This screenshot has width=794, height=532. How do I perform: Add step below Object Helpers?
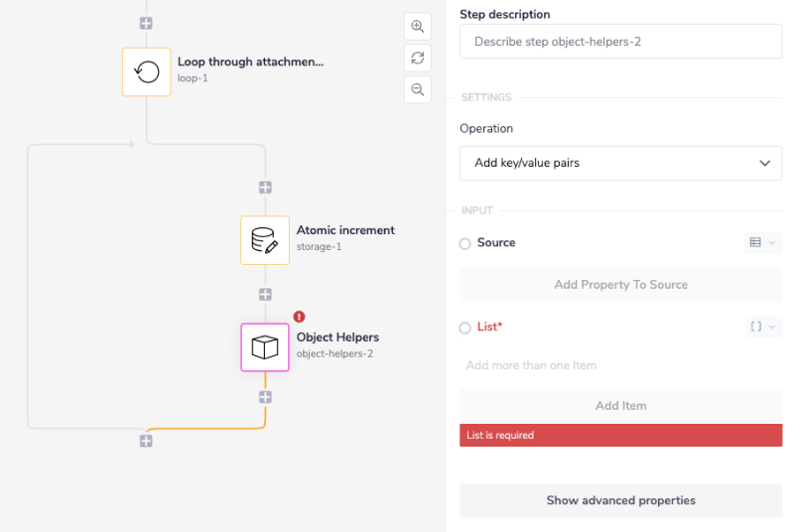tap(265, 397)
